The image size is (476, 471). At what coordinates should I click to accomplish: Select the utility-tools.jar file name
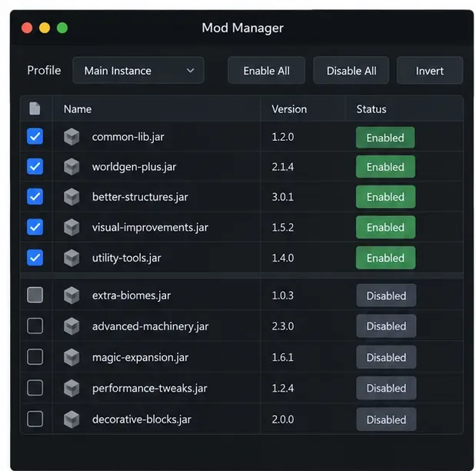pyautogui.click(x=126, y=258)
